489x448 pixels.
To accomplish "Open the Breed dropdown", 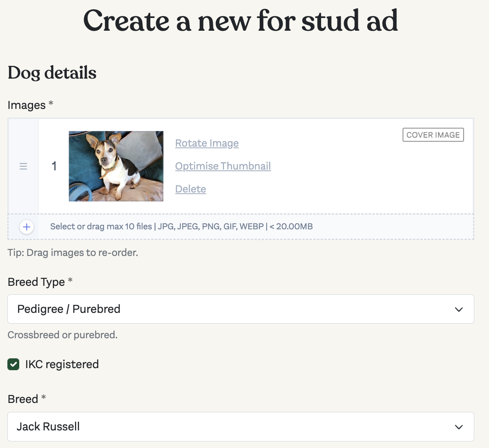I will pyautogui.click(x=241, y=427).
